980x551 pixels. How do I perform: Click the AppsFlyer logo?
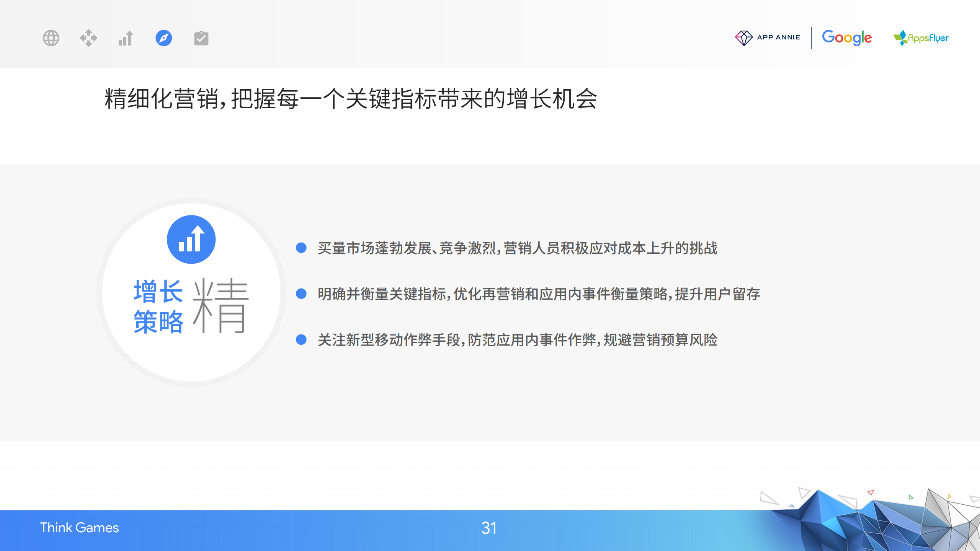click(x=921, y=38)
